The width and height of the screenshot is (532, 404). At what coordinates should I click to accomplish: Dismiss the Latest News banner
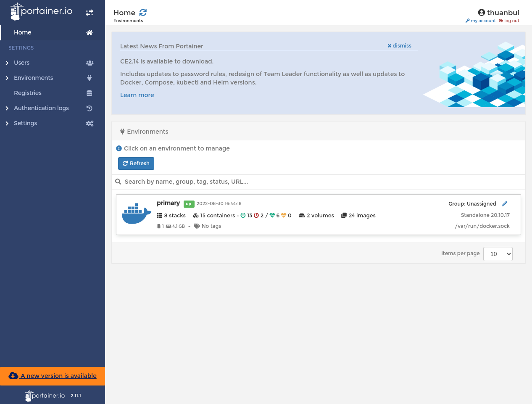point(399,46)
